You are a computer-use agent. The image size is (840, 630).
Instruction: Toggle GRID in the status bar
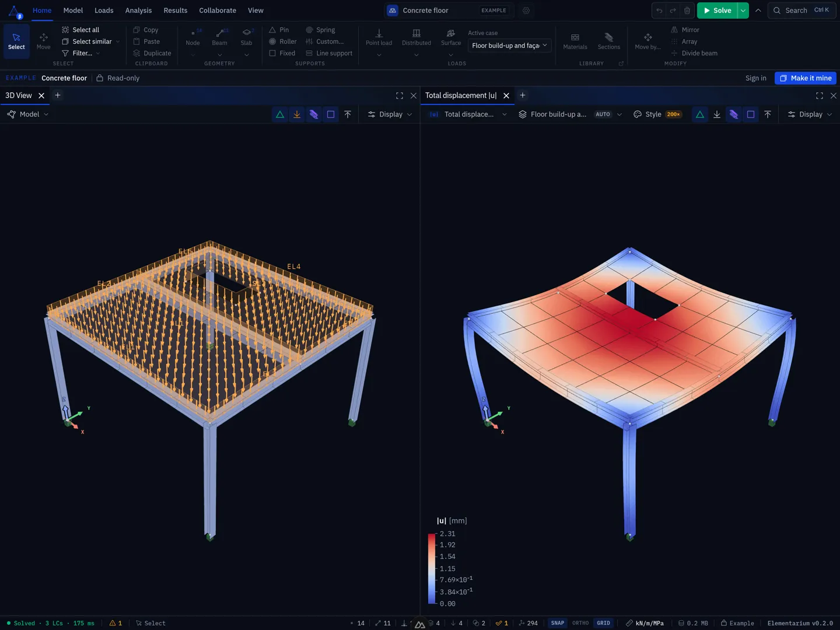[x=603, y=623]
